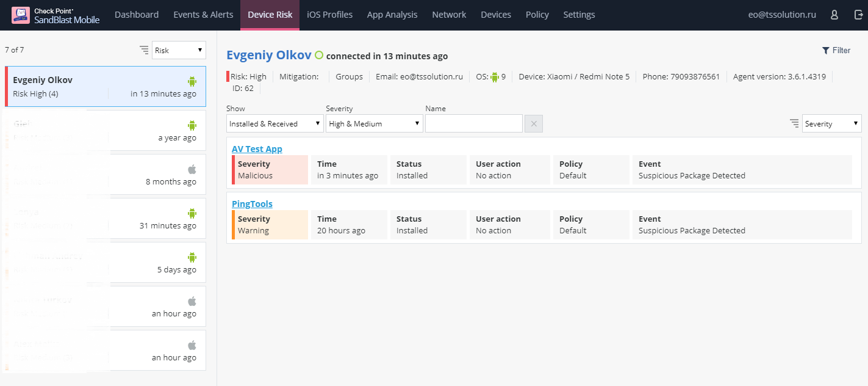Click the Filter funnel icon
The height and width of the screenshot is (386, 868).
tap(826, 51)
